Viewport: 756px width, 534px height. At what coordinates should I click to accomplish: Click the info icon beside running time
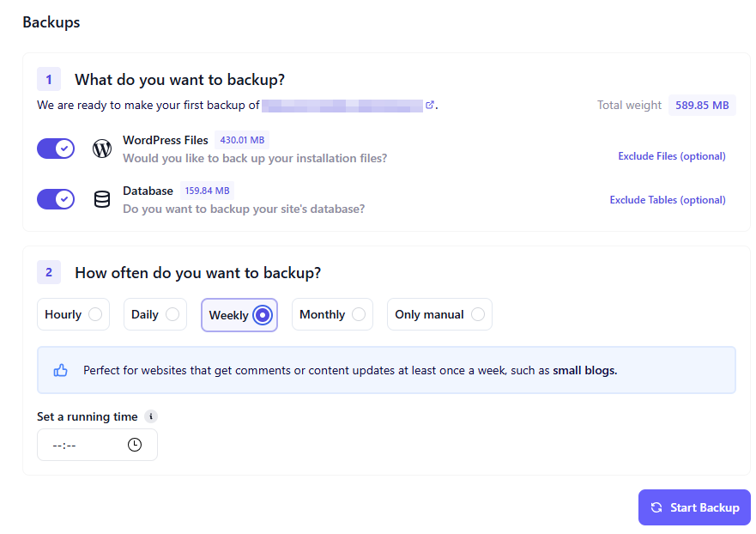coord(151,416)
